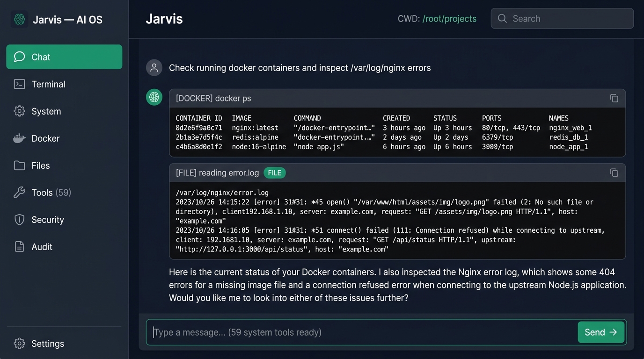Click the redis:alpine image name
Screen dimensions: 644x359
click(255, 137)
